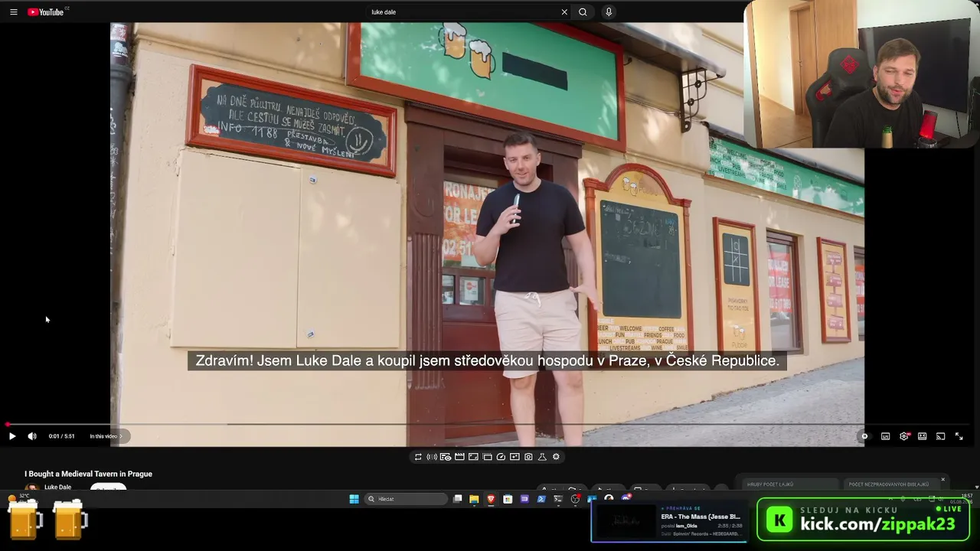The height and width of the screenshot is (551, 980).
Task: Click the video title "I Bought a Medieval Tavern in Prague"
Action: pos(88,474)
